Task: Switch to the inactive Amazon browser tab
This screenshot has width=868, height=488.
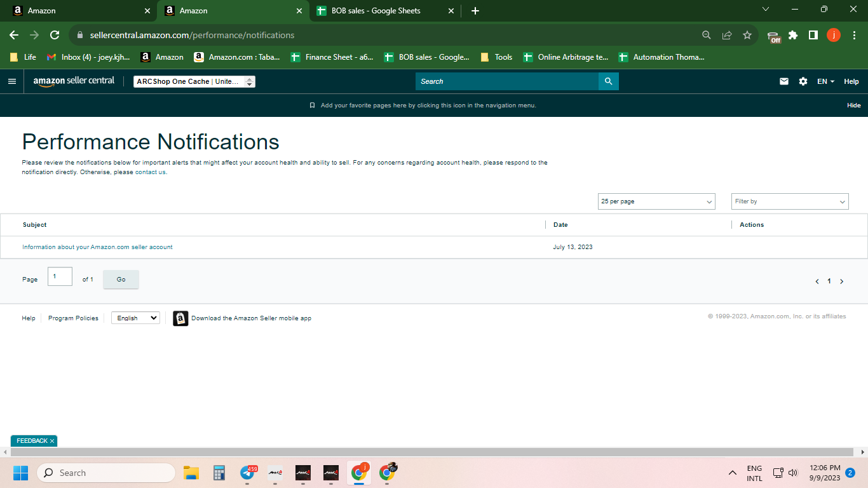Action: pos(80,11)
